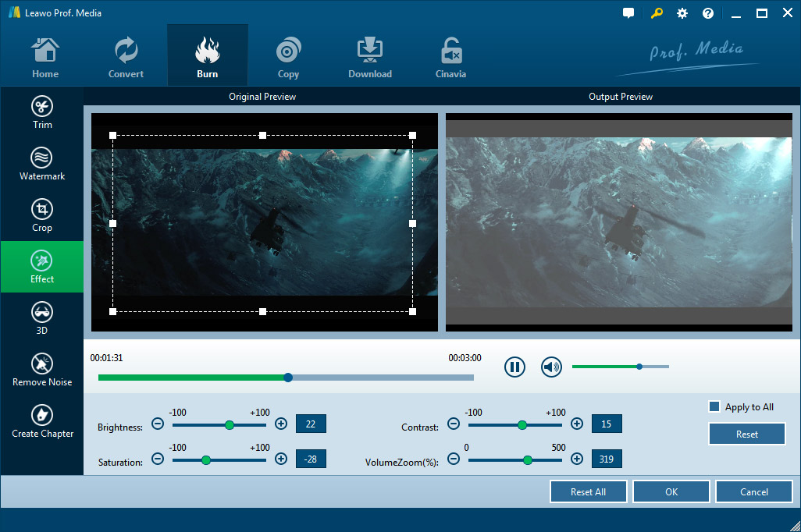The image size is (801, 532).
Task: Switch to the Convert tab
Action: click(126, 59)
